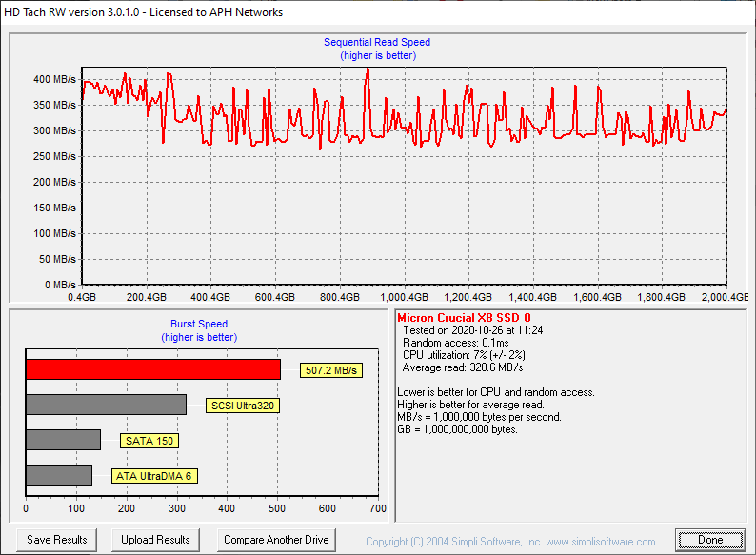
Task: Click the Save Results button
Action: pos(57,540)
